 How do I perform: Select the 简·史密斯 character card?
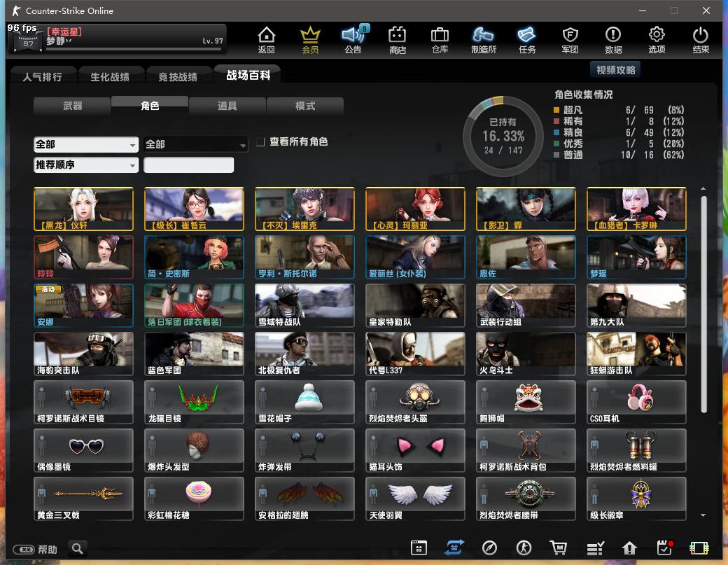(194, 257)
